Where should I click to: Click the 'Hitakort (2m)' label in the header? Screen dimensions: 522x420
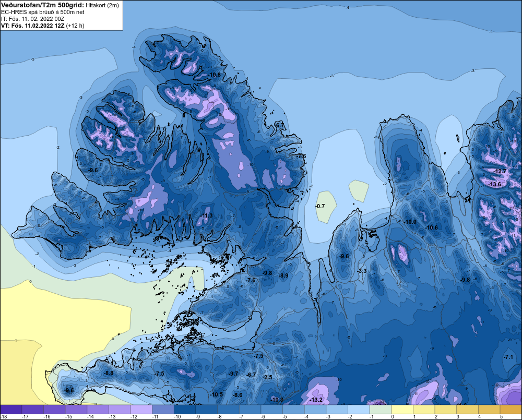pos(102,5)
